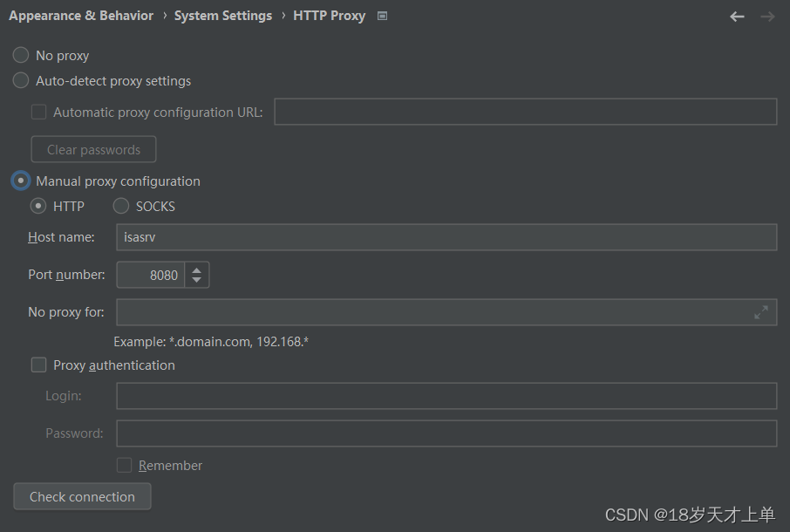The image size is (790, 532).
Task: Focus the No proxy for field
Action: (x=446, y=312)
